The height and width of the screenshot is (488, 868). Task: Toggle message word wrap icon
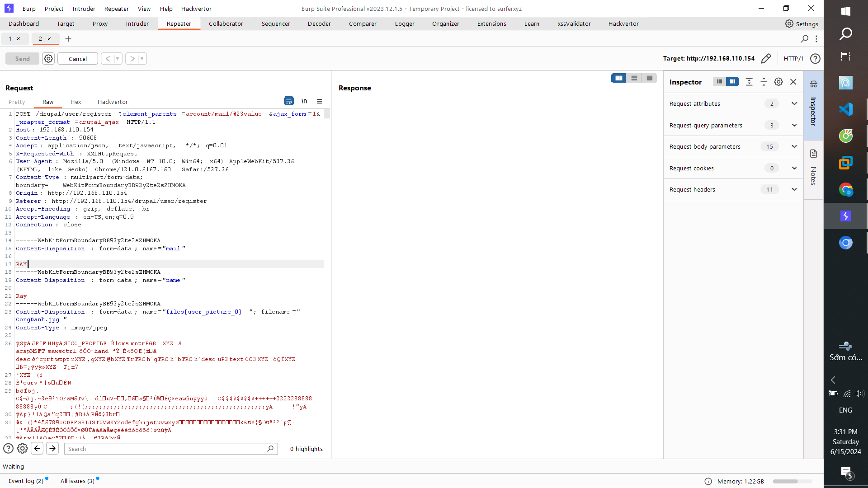click(289, 101)
